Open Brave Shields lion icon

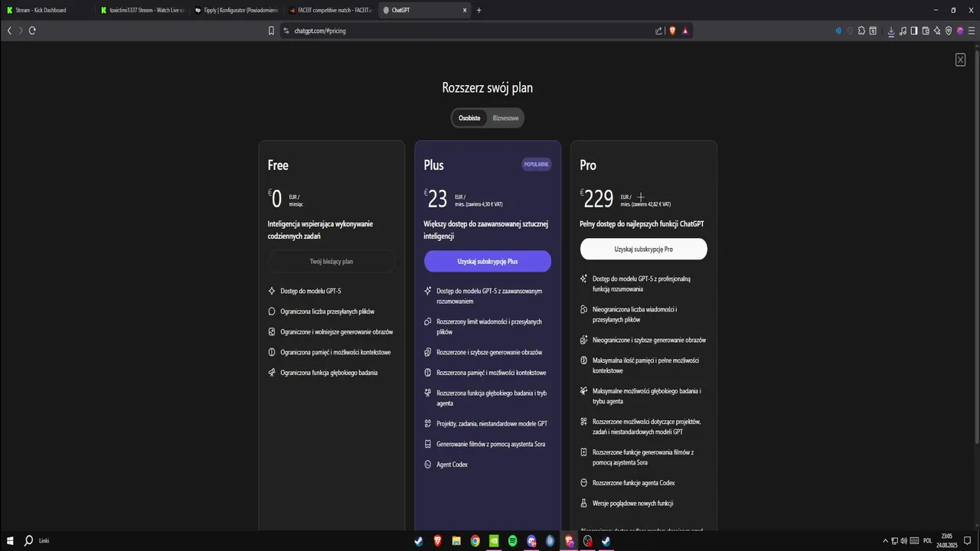pyautogui.click(x=672, y=31)
